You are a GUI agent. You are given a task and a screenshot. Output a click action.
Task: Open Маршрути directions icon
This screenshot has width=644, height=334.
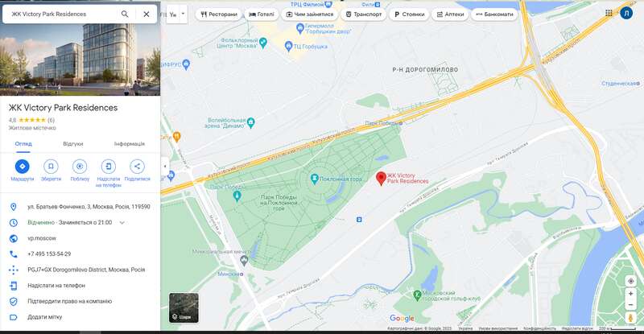coord(23,167)
